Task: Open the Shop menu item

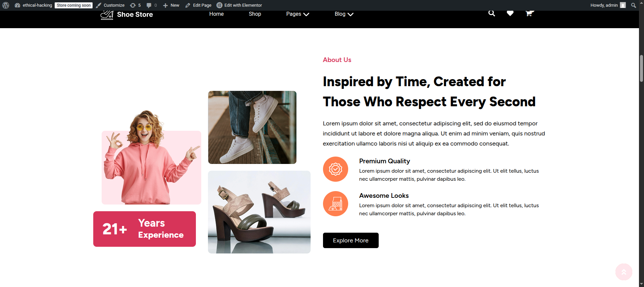Action: coord(255,14)
